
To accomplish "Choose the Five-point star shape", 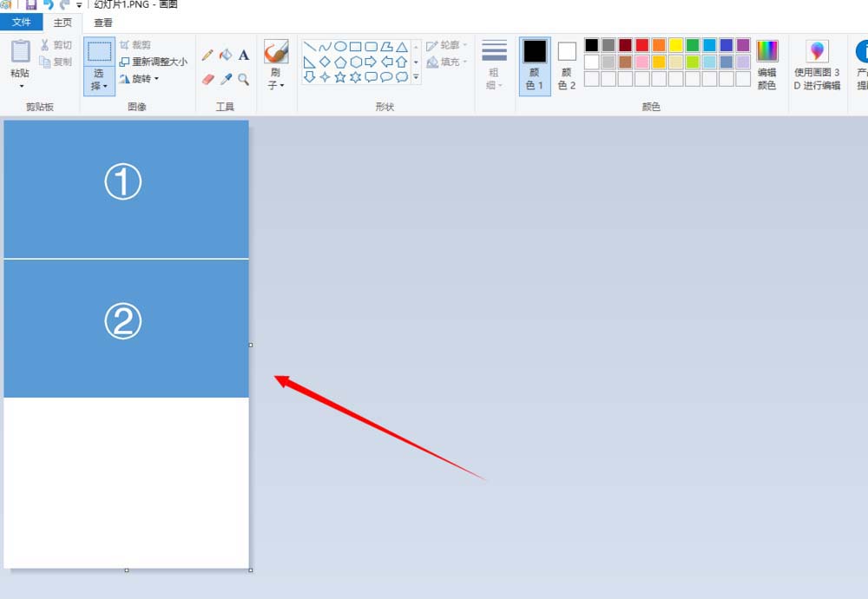I will [x=340, y=76].
